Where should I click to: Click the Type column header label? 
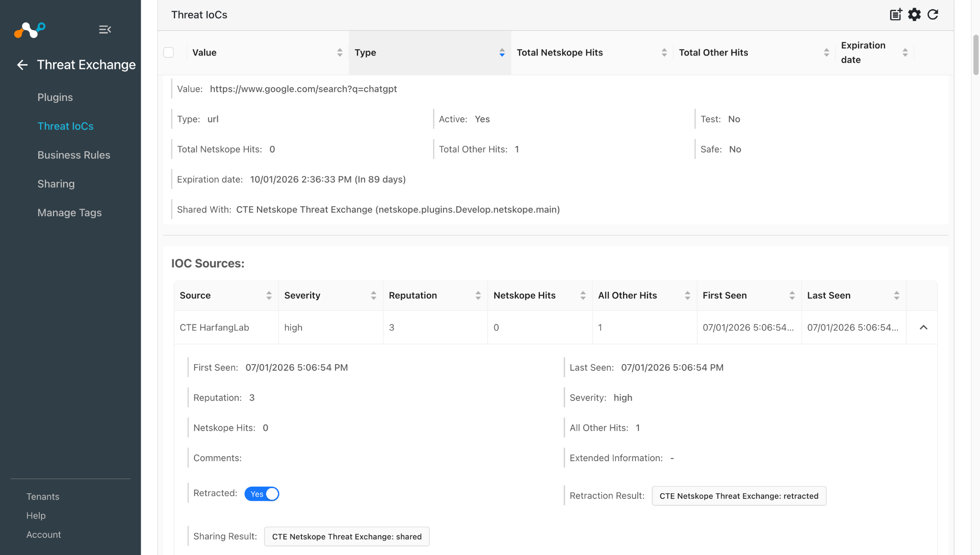pyautogui.click(x=365, y=53)
